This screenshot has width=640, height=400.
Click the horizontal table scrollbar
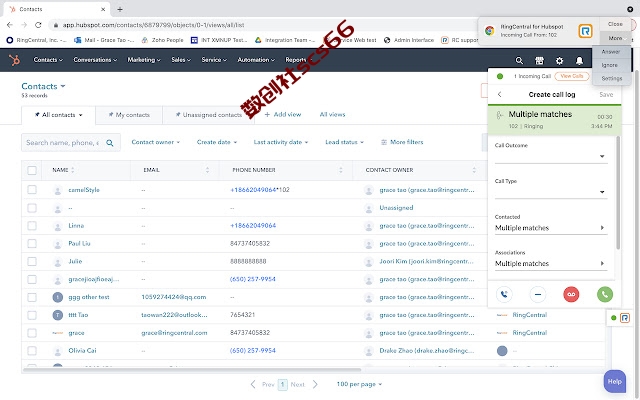tap(192, 370)
